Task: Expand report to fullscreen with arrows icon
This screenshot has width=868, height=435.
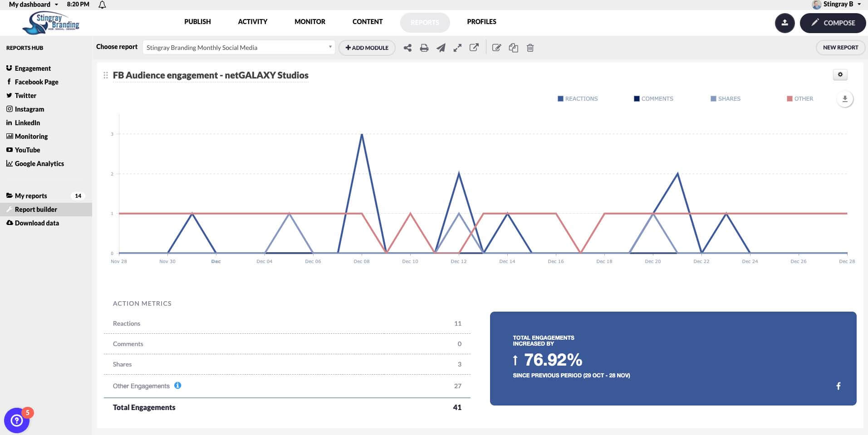Action: [x=457, y=48]
